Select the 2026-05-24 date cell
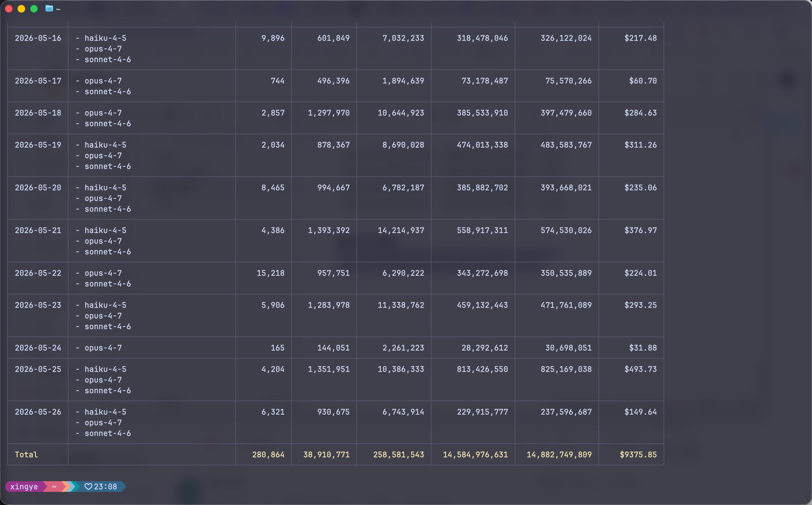The image size is (812, 505). (38, 348)
